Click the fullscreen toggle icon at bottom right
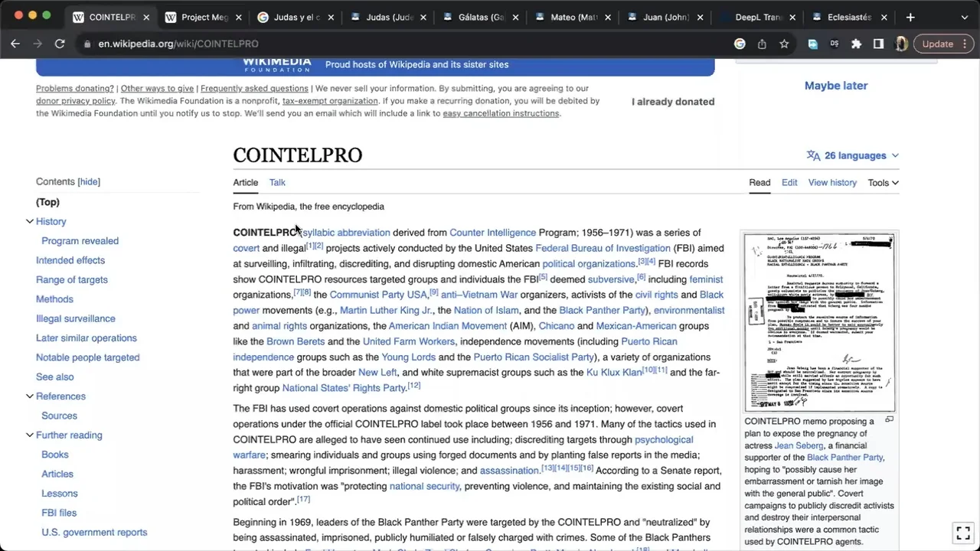980x551 pixels. [962, 533]
